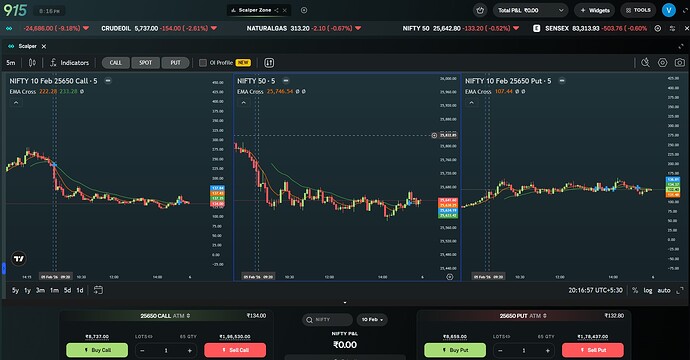Collapse order panel with small down arrow

coord(345,303)
